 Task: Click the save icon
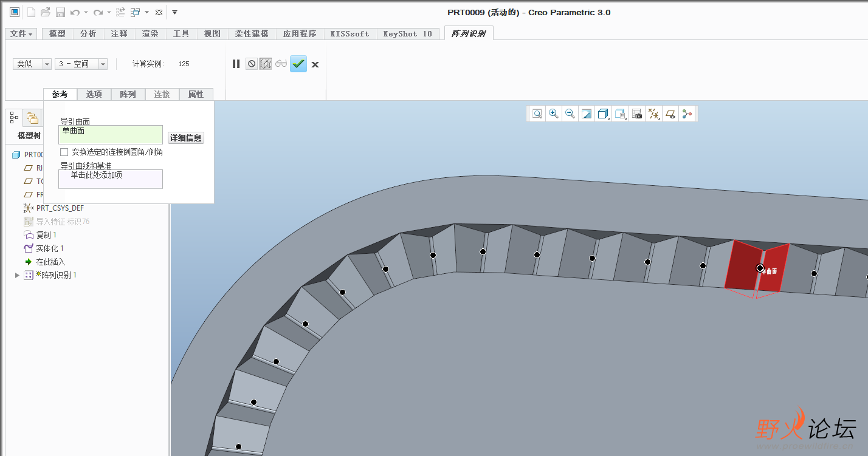(x=60, y=12)
